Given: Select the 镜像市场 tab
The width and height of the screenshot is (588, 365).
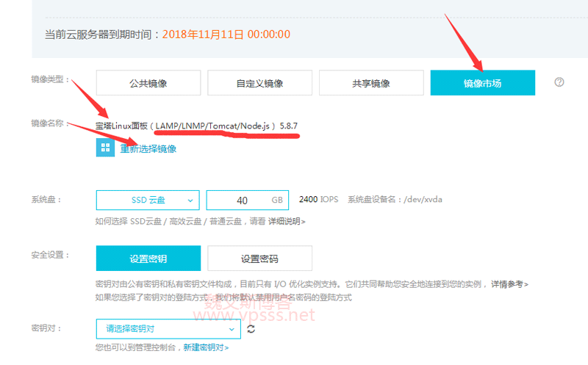Looking at the screenshot, I should pos(482,83).
